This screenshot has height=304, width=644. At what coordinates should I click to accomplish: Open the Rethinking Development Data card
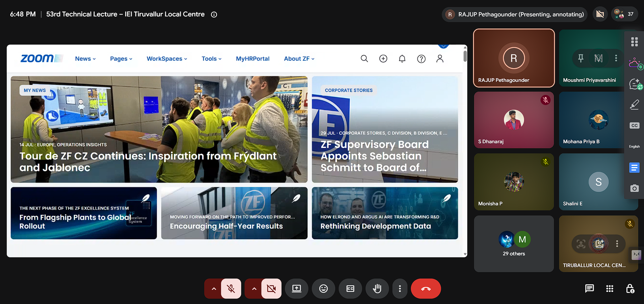tap(385, 213)
